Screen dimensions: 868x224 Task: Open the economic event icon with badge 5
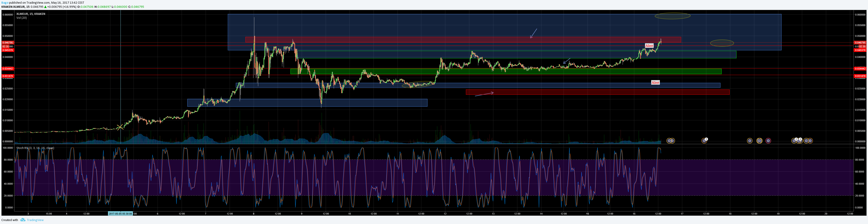coord(704,140)
